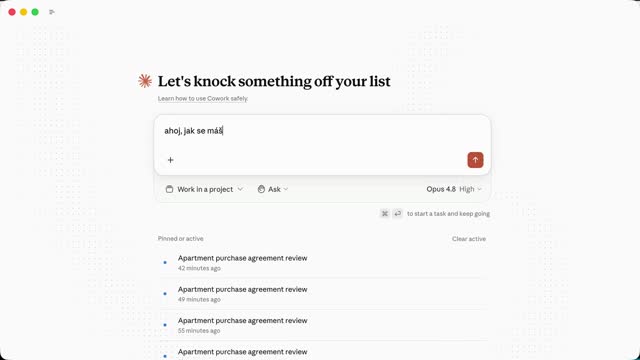The image size is (640, 360).
Task: Click the command key shortcut icon
Action: pos(384,213)
